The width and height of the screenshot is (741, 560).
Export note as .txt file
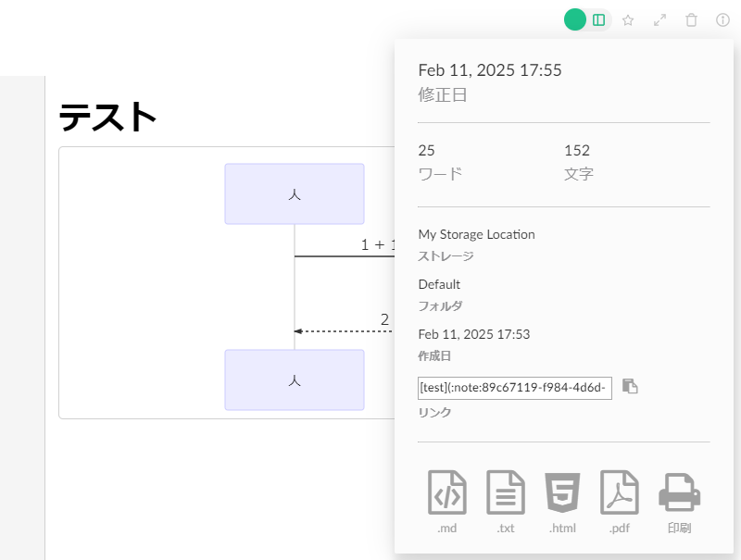click(506, 502)
